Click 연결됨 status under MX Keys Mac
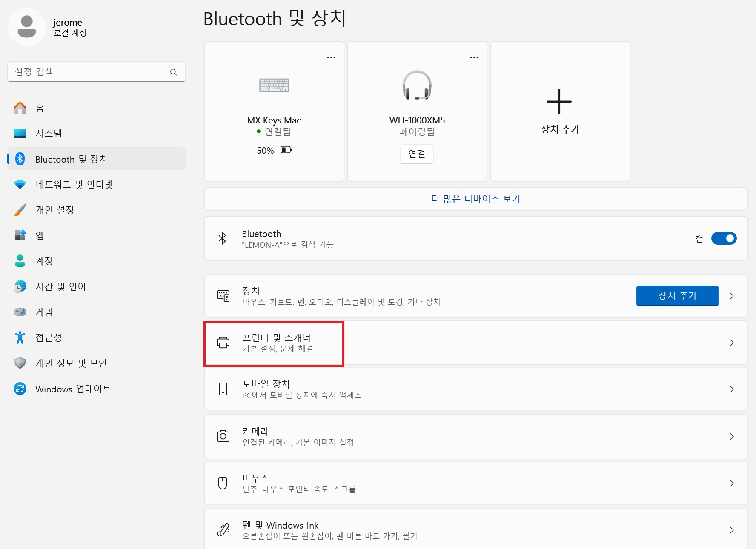The image size is (756, 549). click(278, 132)
